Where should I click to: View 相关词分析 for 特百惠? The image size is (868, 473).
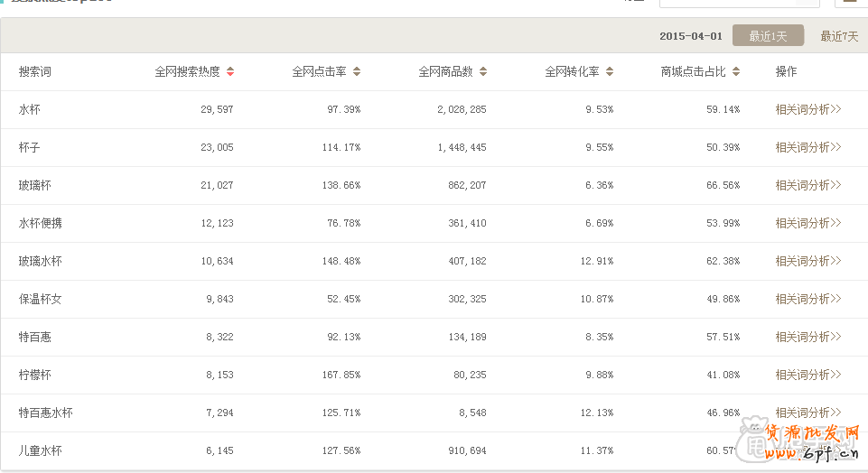coord(807,337)
